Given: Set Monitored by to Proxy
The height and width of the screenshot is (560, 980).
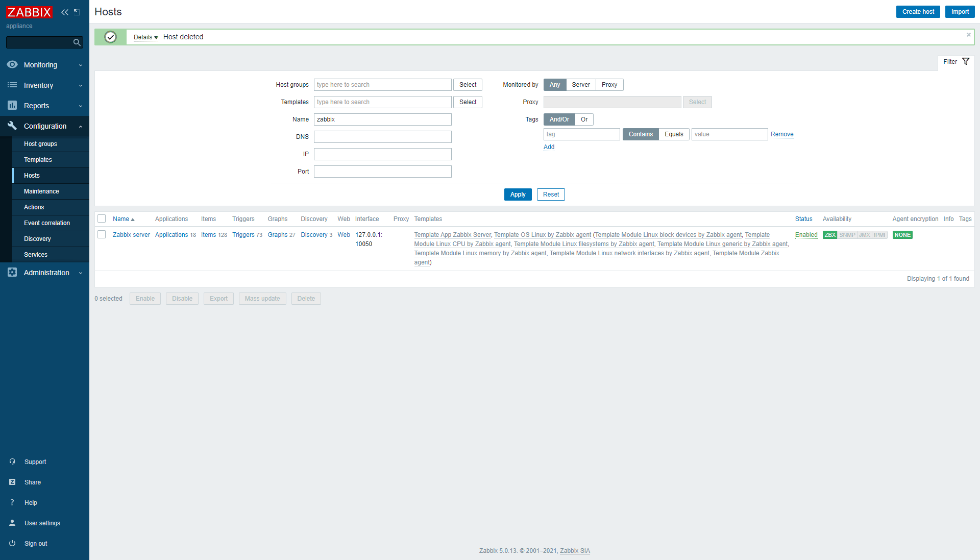Looking at the screenshot, I should 609,85.
